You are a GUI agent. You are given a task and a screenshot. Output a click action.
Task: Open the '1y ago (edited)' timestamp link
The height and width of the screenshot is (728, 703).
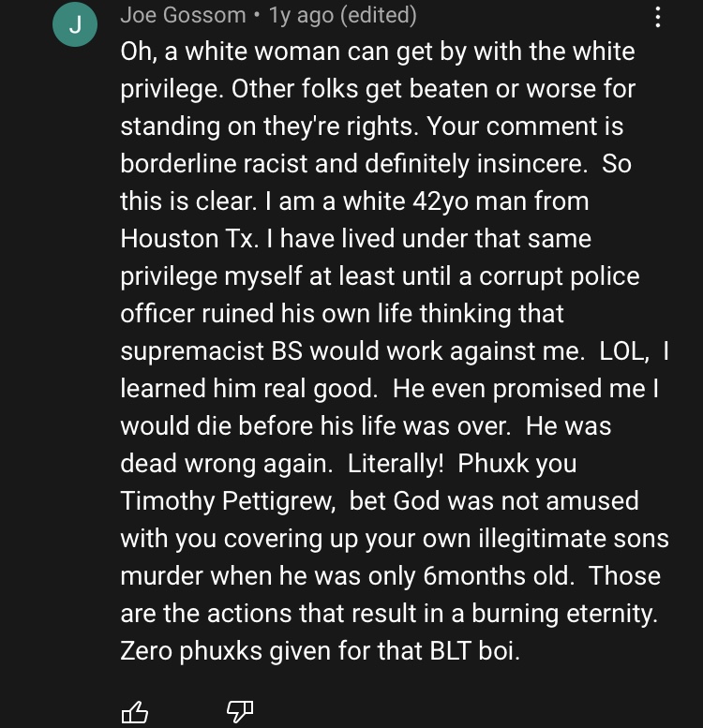click(x=343, y=15)
